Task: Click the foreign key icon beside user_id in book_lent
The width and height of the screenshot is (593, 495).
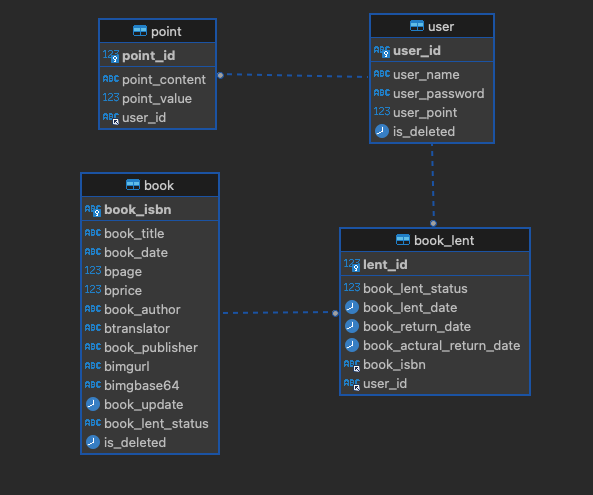Action: pos(352,384)
